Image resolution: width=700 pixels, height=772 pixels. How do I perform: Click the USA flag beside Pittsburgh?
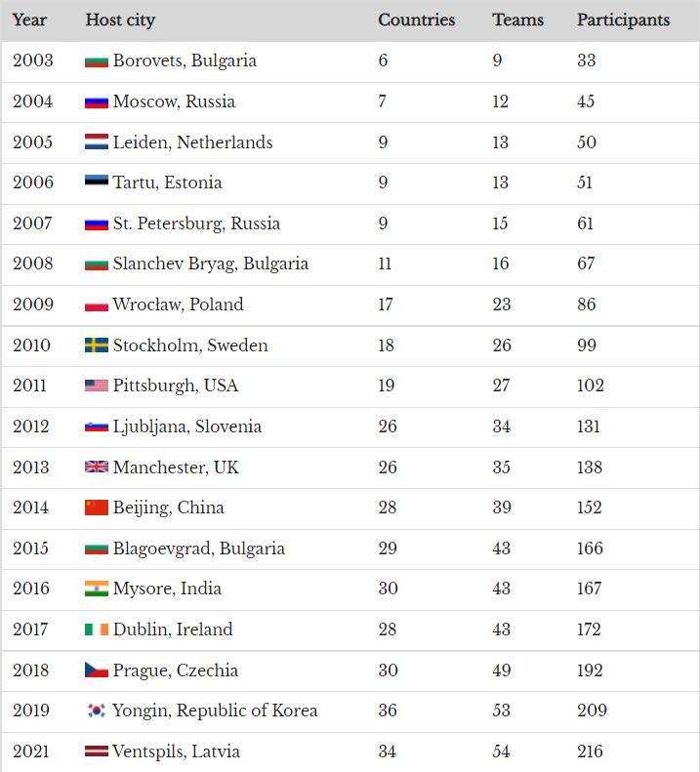(97, 386)
